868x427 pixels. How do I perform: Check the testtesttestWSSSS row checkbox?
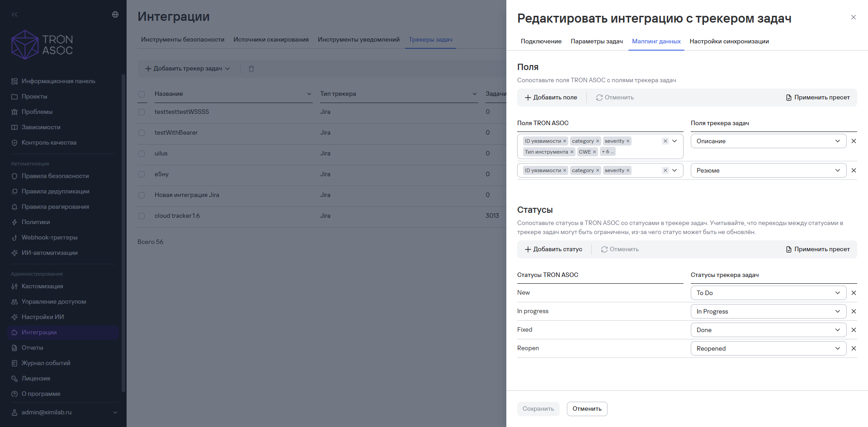pos(142,112)
